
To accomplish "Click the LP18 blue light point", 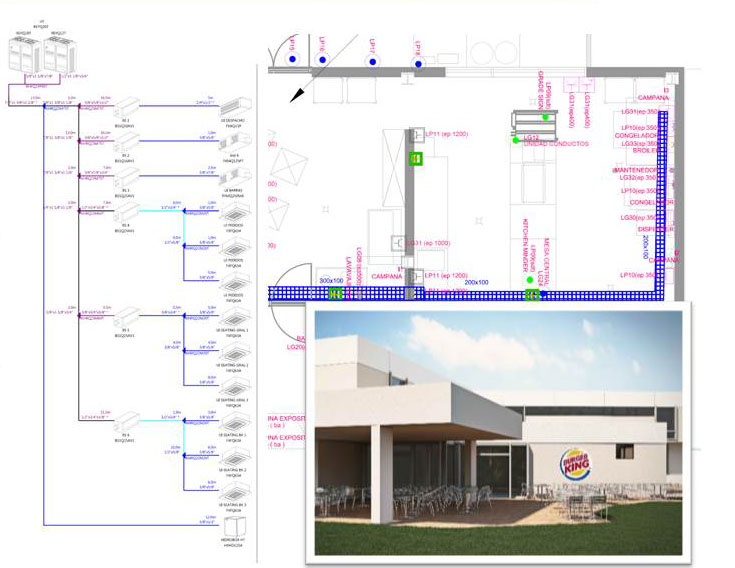I will 421,61.
